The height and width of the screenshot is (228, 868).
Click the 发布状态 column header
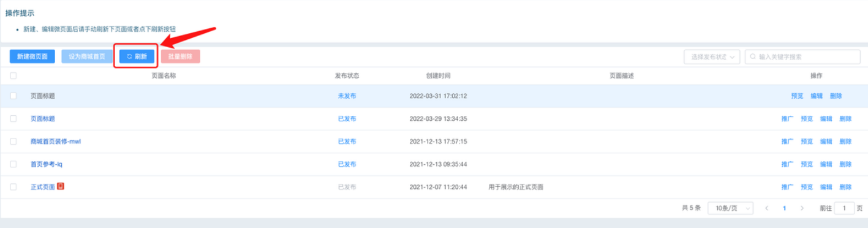[347, 75]
